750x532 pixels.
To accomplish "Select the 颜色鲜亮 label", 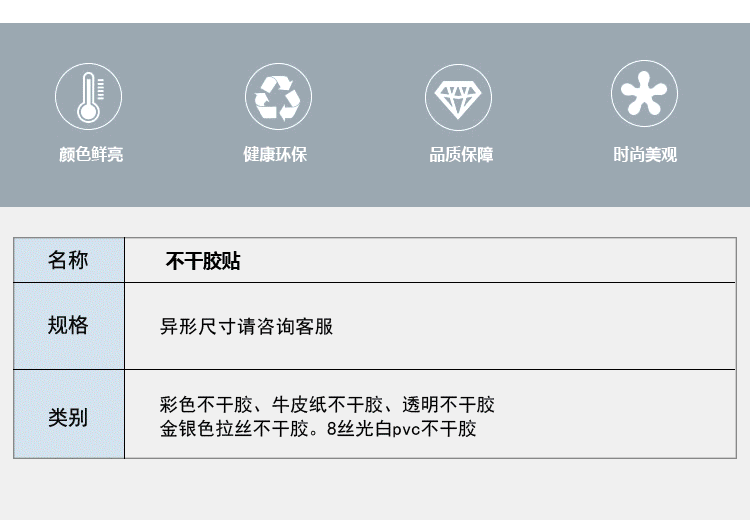I will coord(91,155).
